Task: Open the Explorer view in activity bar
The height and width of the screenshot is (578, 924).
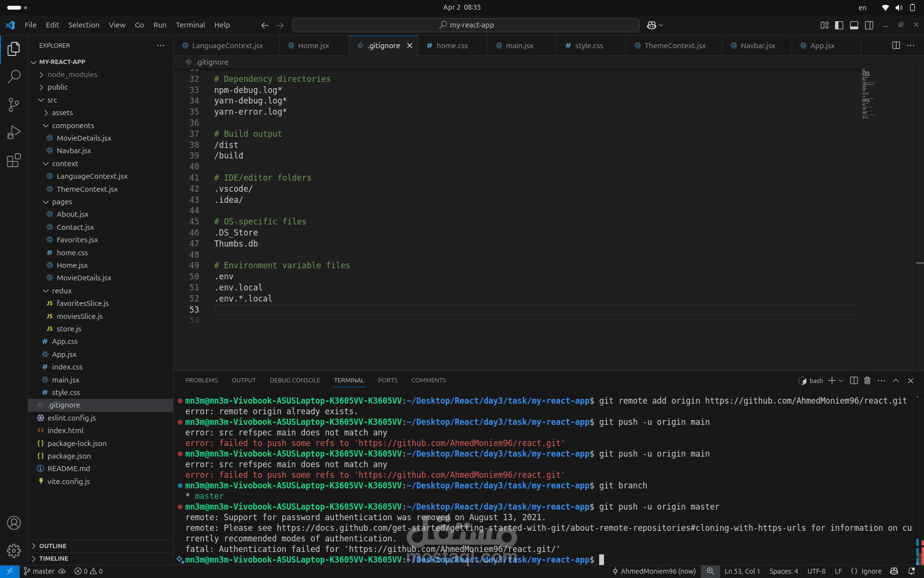Action: tap(14, 49)
